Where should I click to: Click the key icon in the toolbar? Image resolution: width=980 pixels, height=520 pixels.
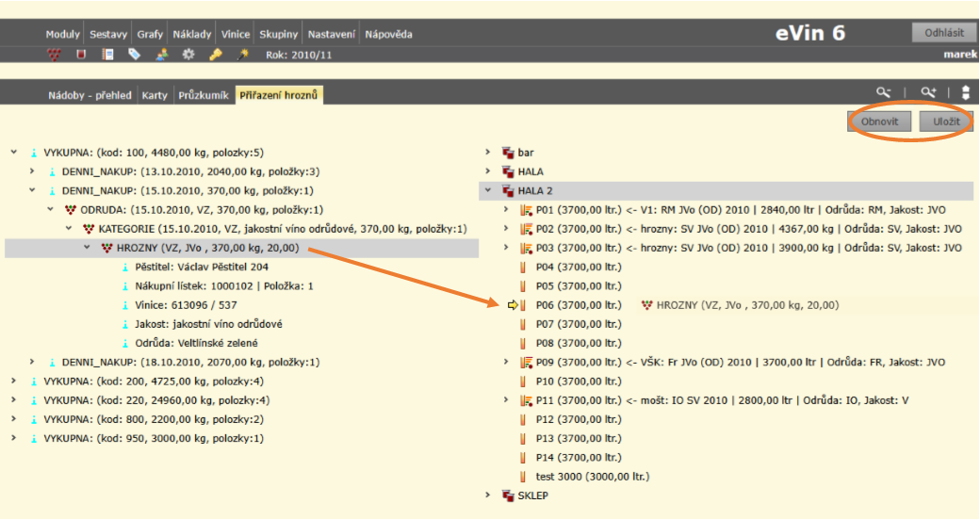(x=215, y=55)
